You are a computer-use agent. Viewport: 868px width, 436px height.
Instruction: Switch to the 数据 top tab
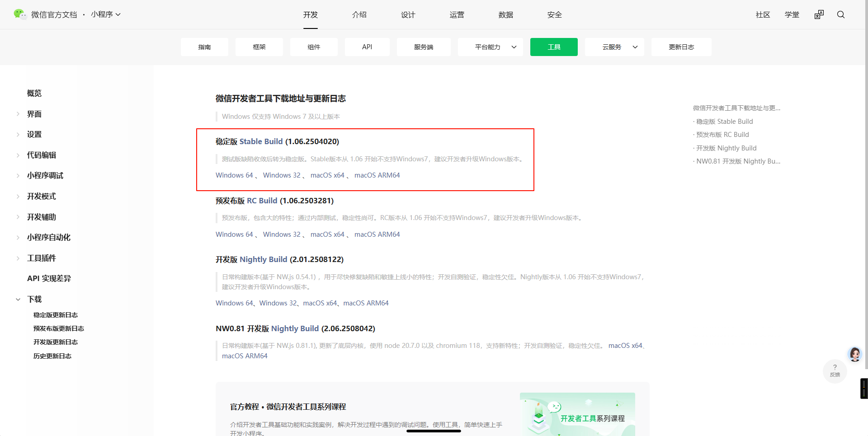[x=506, y=14]
